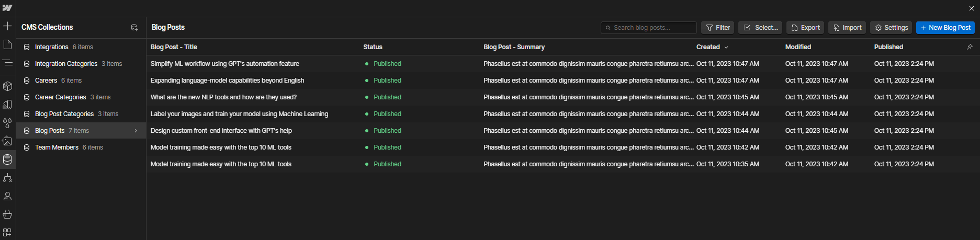Open the Variables panel icon

[7, 105]
